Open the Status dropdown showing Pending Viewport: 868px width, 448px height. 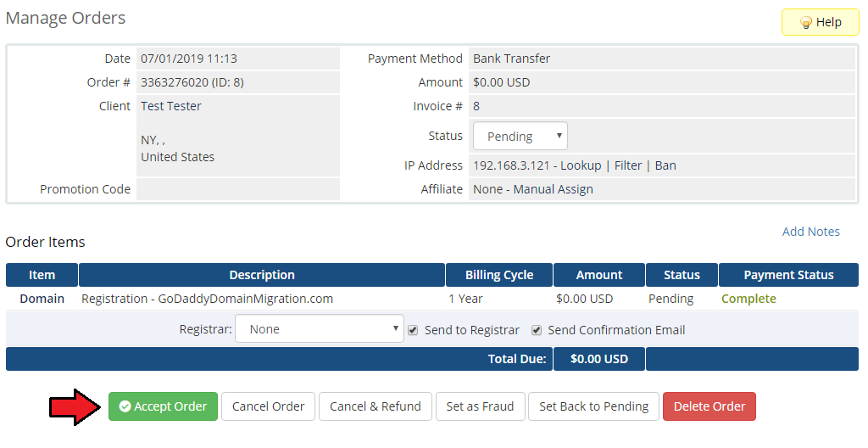(520, 137)
